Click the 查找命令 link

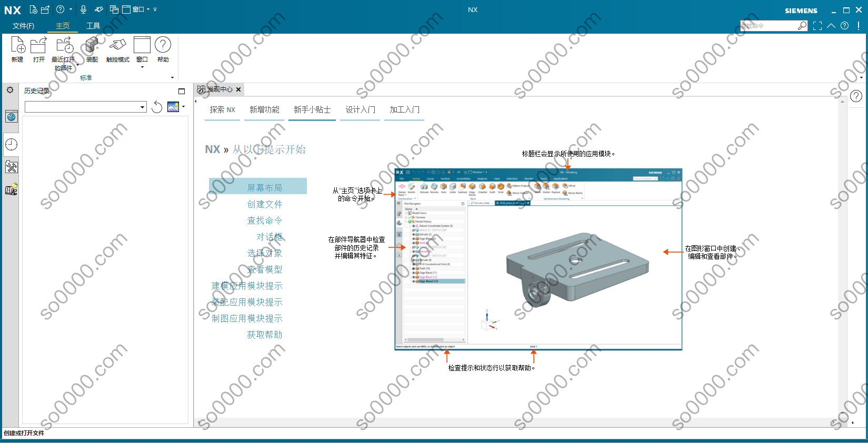265,220
